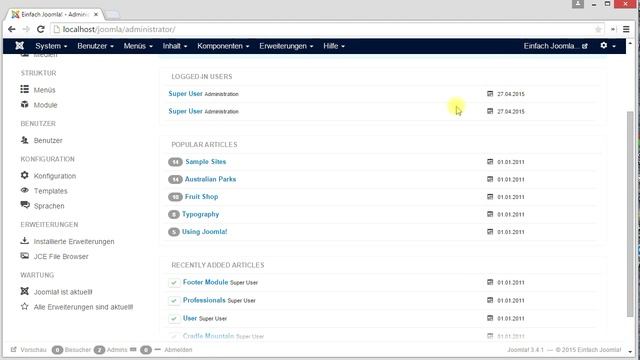Close the Einfach Joomla browser tab
Image resolution: width=640 pixels, height=360 pixels.
[x=96, y=14]
